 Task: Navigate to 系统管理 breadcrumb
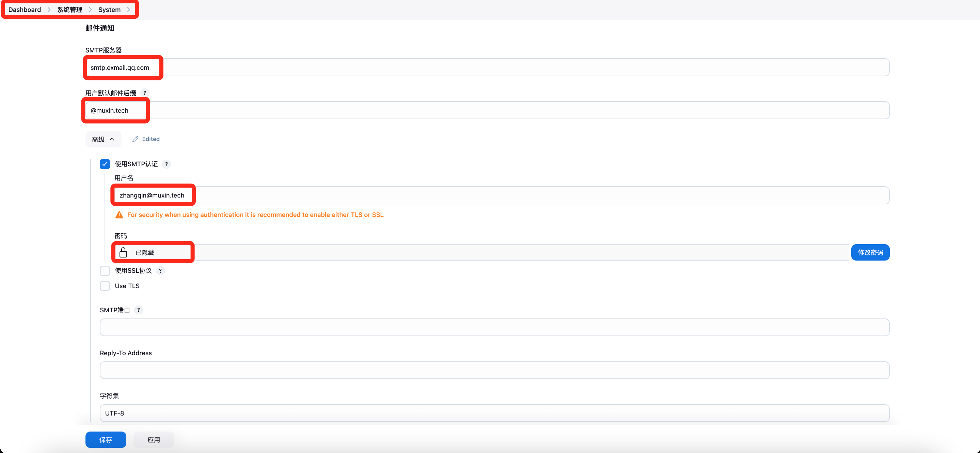tap(69, 10)
